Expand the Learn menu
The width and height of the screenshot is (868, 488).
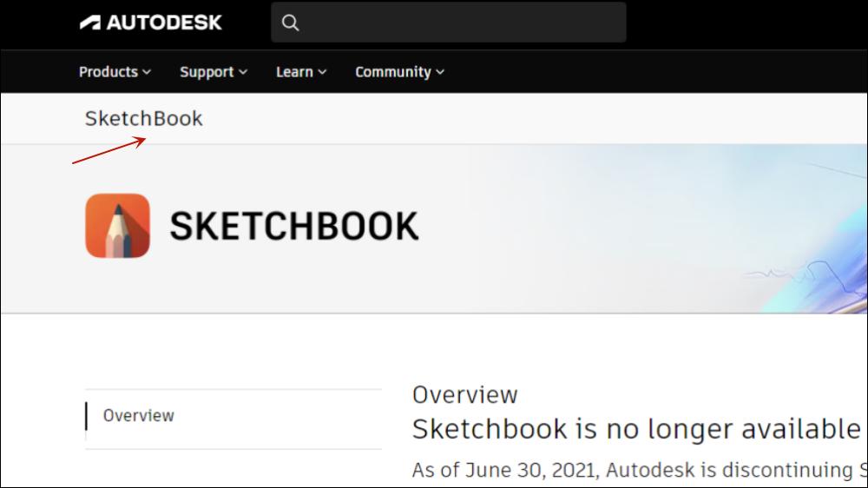[x=301, y=72]
